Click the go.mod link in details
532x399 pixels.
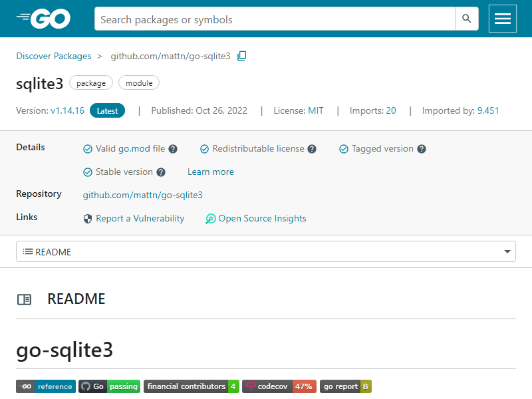[134, 148]
